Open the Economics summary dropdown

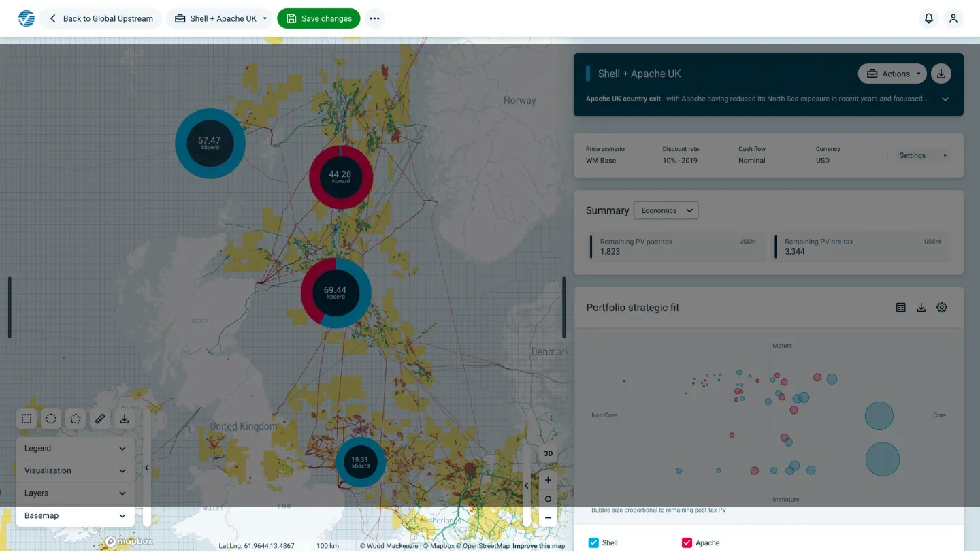pos(666,210)
